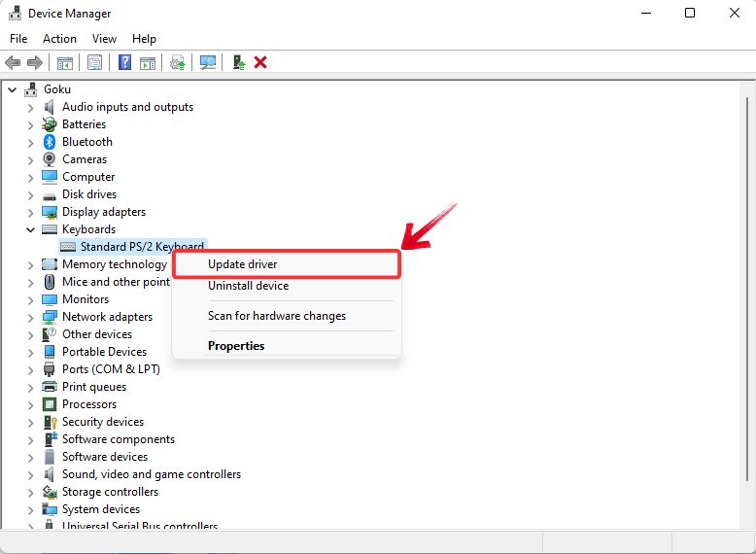
Task: Click the red X uninstall device icon
Action: 260,62
